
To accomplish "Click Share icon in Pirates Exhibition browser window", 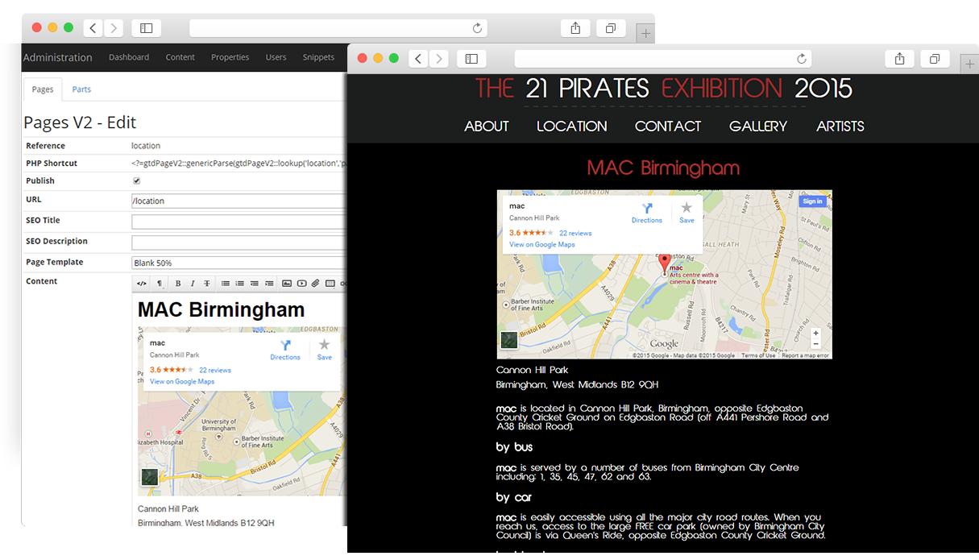I will 899,59.
